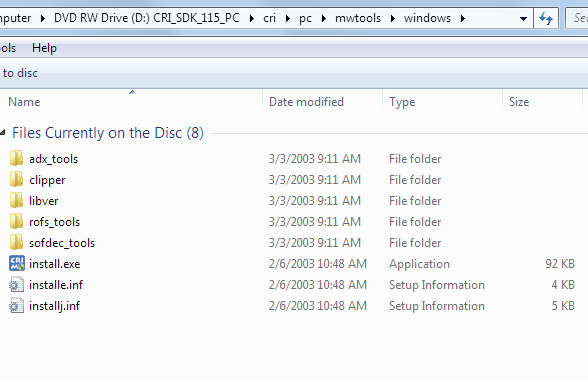Collapse the Files Currently on the Disc group

coord(3,132)
